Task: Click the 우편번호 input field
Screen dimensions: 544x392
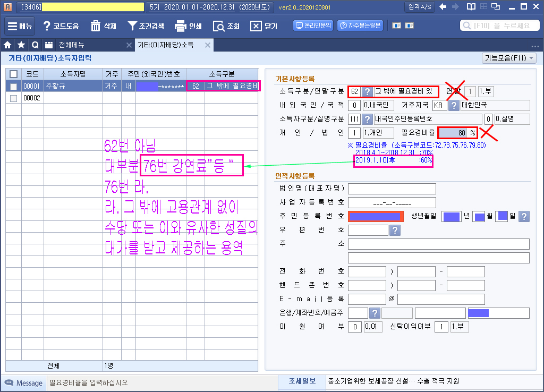Action: [x=368, y=230]
